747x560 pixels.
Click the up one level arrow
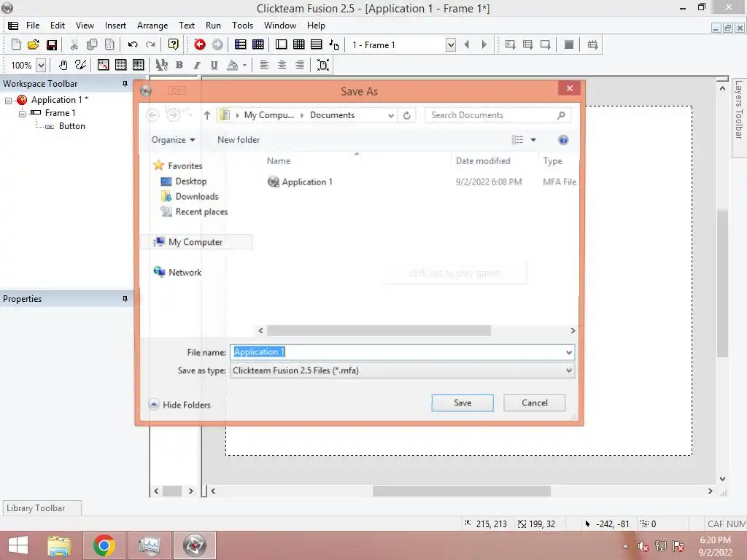[206, 115]
